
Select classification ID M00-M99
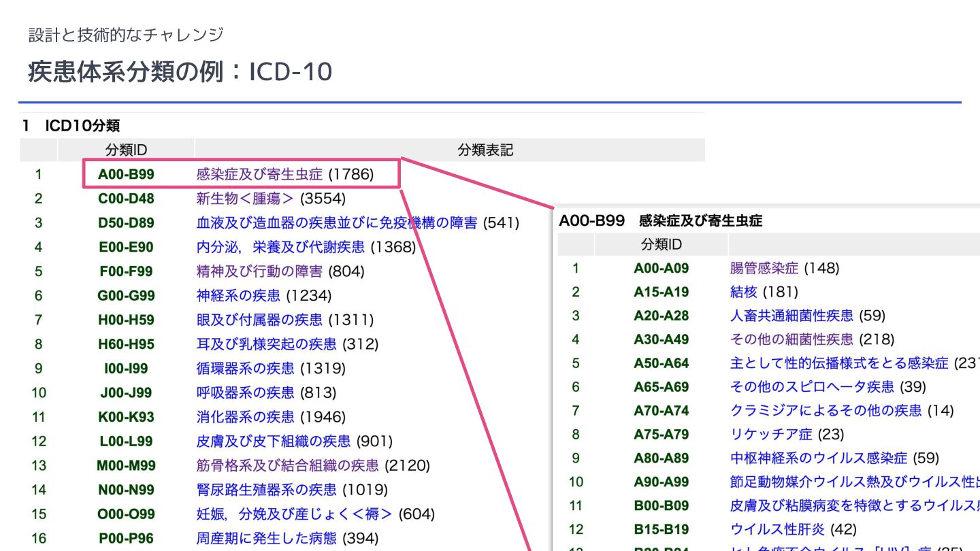(x=126, y=465)
